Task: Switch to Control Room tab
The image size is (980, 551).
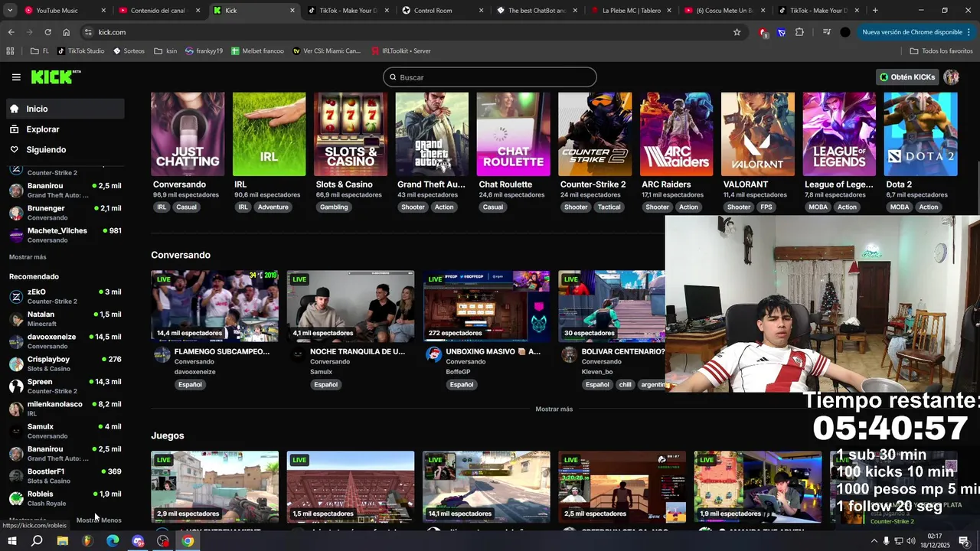Action: tap(443, 11)
